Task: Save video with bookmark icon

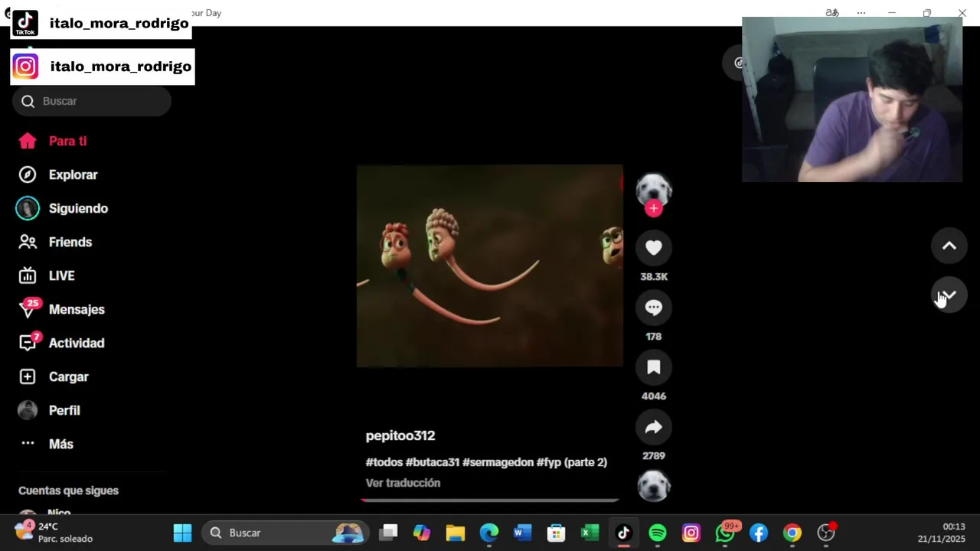Action: (x=654, y=367)
